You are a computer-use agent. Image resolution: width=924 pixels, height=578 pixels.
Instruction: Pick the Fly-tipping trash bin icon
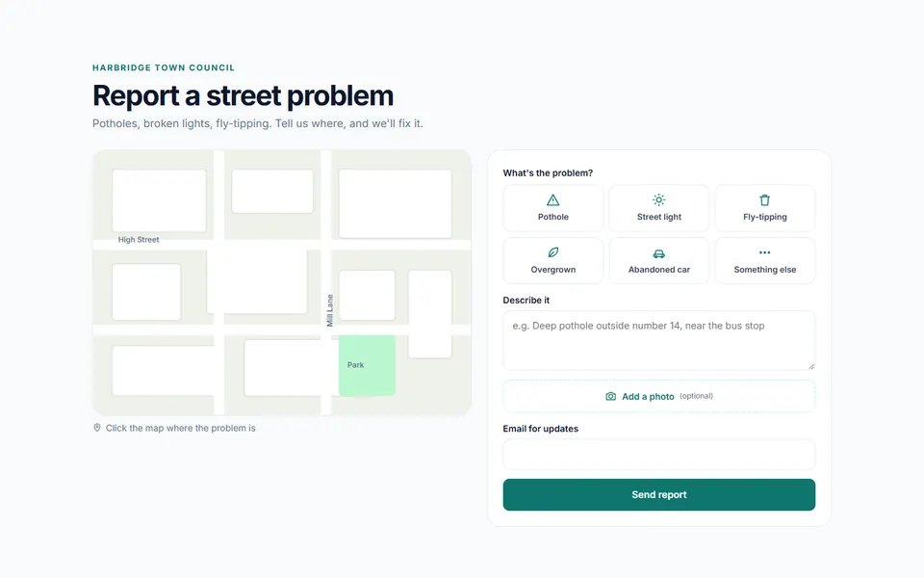[x=765, y=200]
